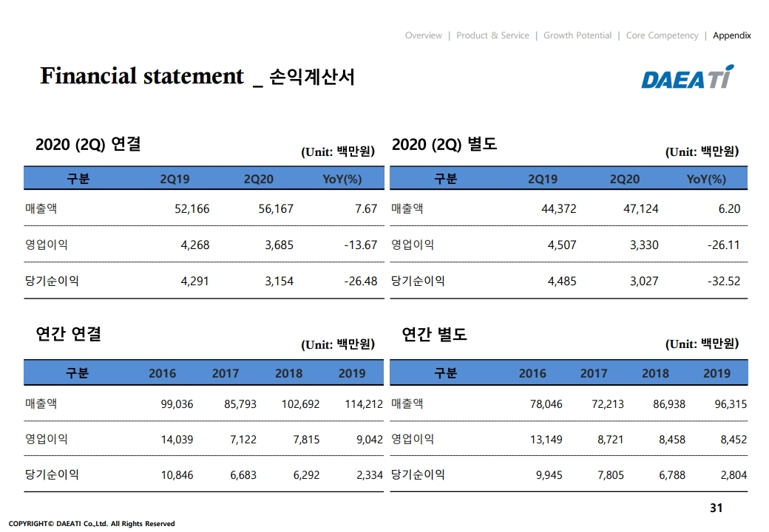Click the '2020 (2Q) 연결' heading
The height and width of the screenshot is (532, 769).
click(x=88, y=144)
